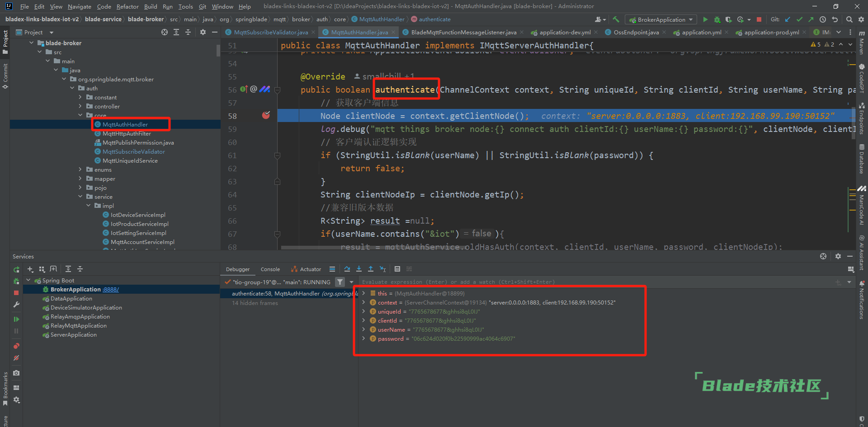The width and height of the screenshot is (868, 427).
Task: Open Evaluate Expression calculator icon
Action: (x=397, y=269)
